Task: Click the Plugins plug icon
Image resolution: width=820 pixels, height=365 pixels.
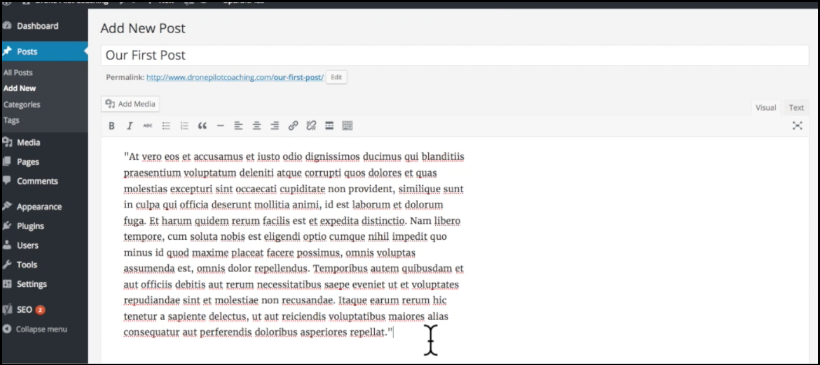Action: coord(7,226)
